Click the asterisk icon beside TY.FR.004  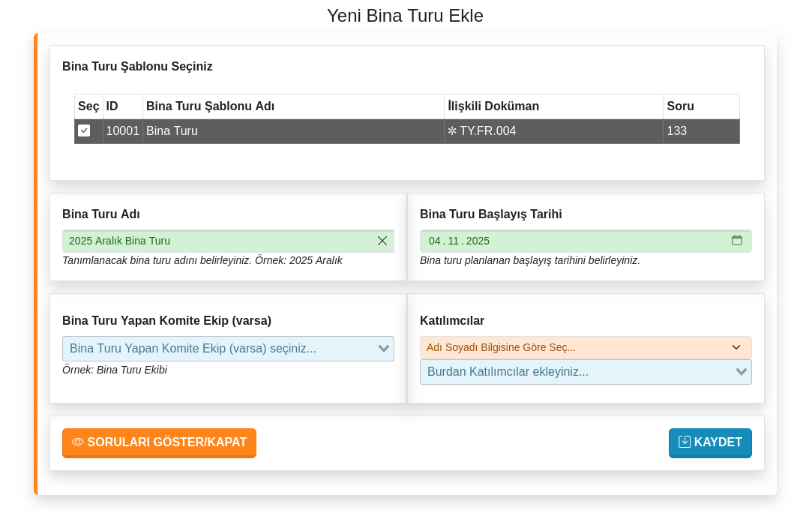click(x=452, y=131)
